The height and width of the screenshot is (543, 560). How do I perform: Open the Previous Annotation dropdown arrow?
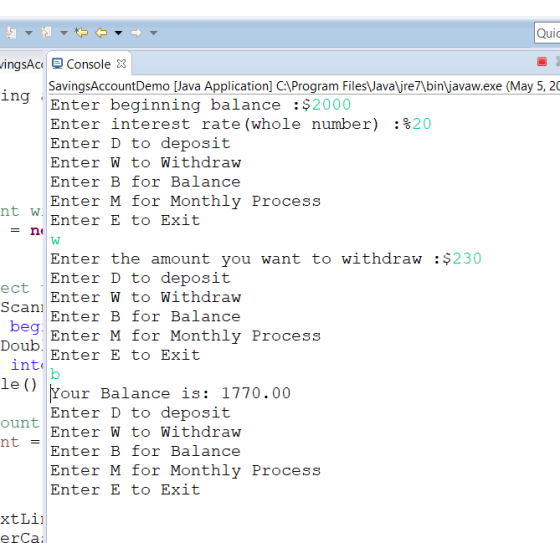(64, 33)
